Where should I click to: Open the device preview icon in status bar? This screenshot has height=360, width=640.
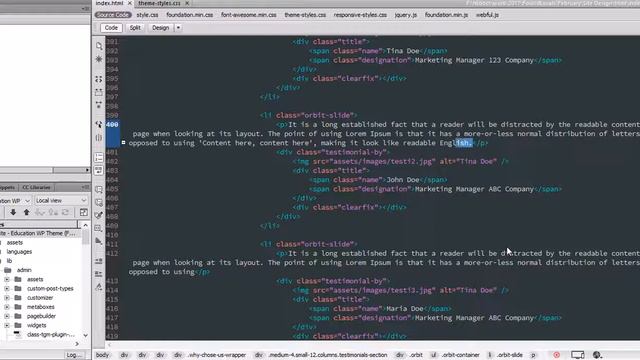tap(578, 355)
